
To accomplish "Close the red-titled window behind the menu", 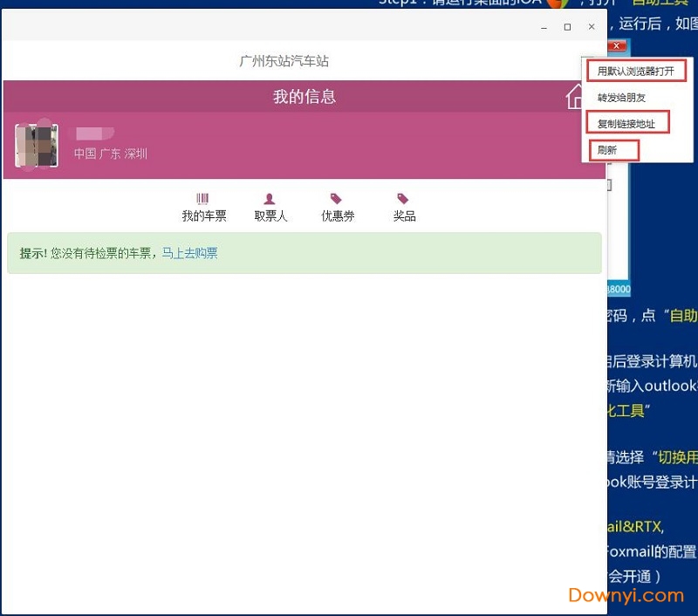I will click(x=617, y=45).
